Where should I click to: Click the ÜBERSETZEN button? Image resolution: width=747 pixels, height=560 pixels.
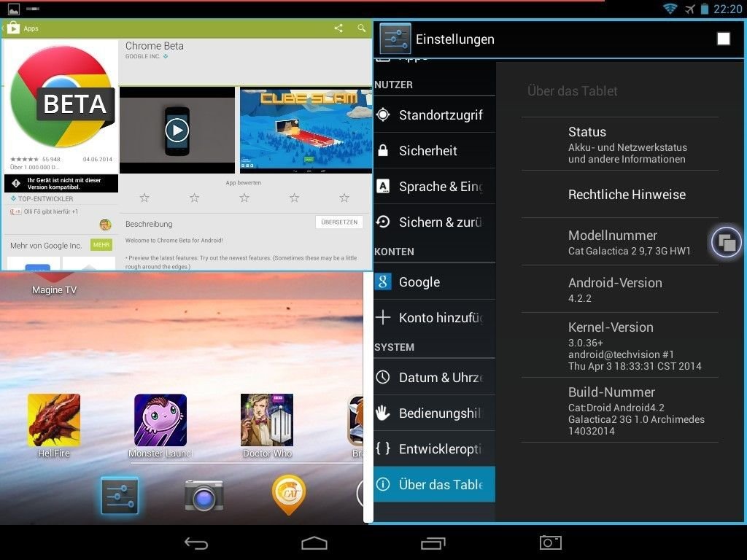tap(339, 222)
